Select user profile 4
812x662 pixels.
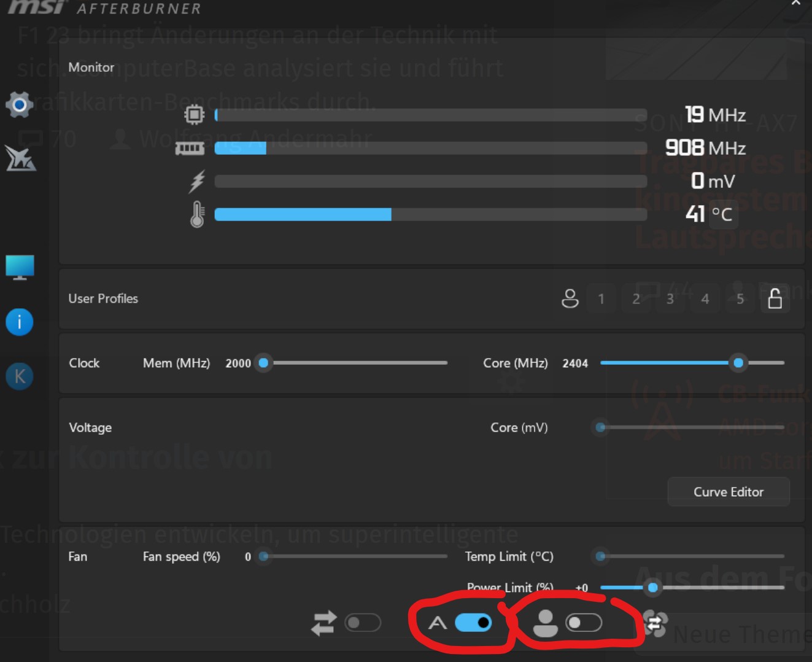705,298
